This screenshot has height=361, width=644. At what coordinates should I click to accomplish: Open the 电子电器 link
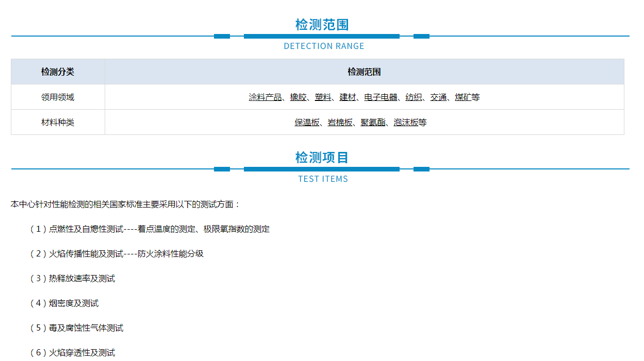(x=381, y=97)
